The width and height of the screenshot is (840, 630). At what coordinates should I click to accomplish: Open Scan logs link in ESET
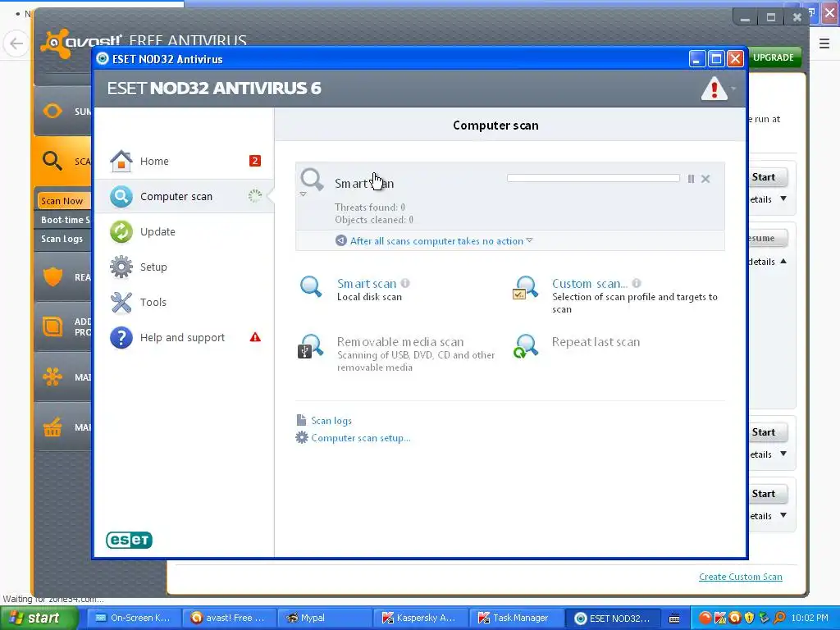331,421
